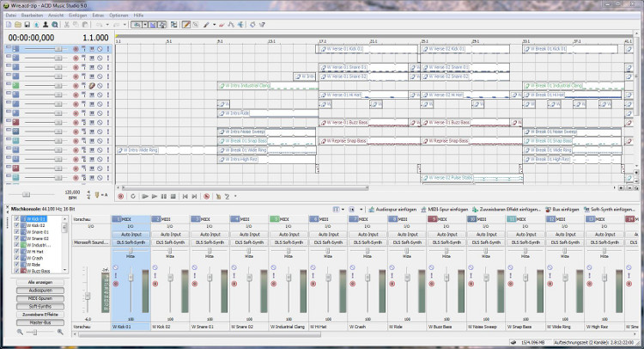Open transport bar options dropdown arrow
644x349 pixels.
[x=235, y=197]
